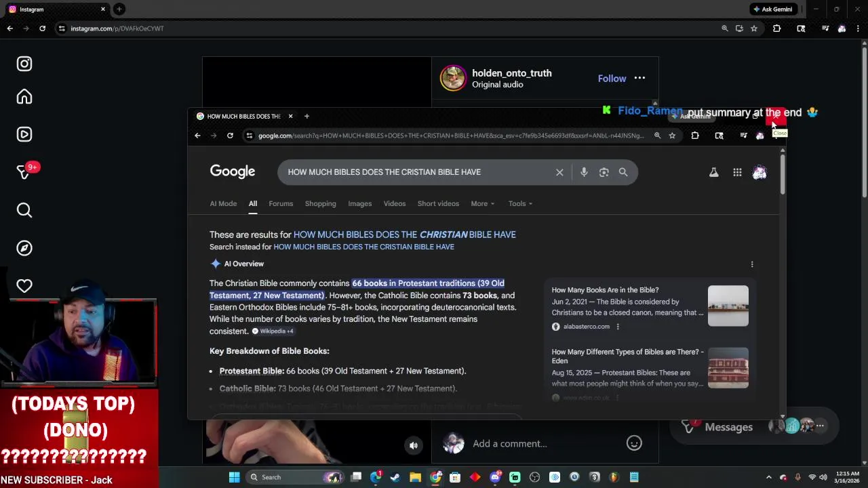Open Instagram home logo in sidebar
Viewport: 868px width, 488px height.
coord(24,64)
